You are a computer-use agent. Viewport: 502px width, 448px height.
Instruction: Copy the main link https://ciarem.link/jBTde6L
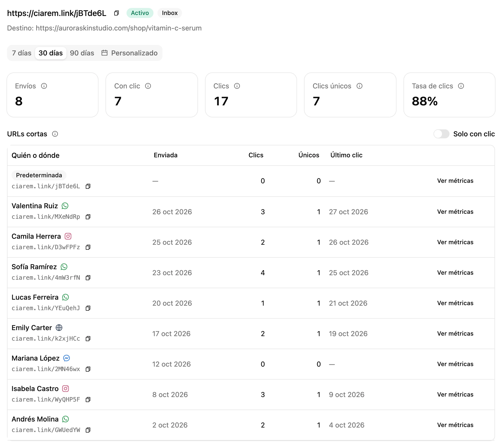[x=116, y=13]
